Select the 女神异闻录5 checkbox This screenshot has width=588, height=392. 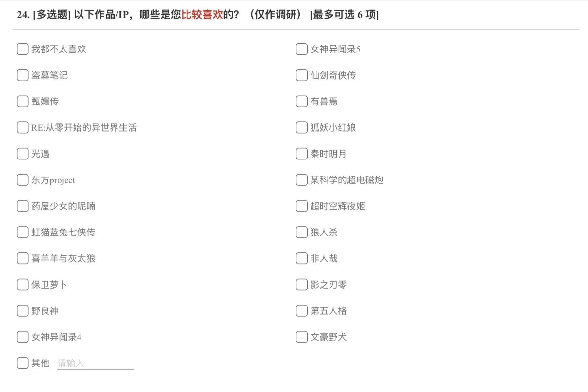(x=302, y=49)
